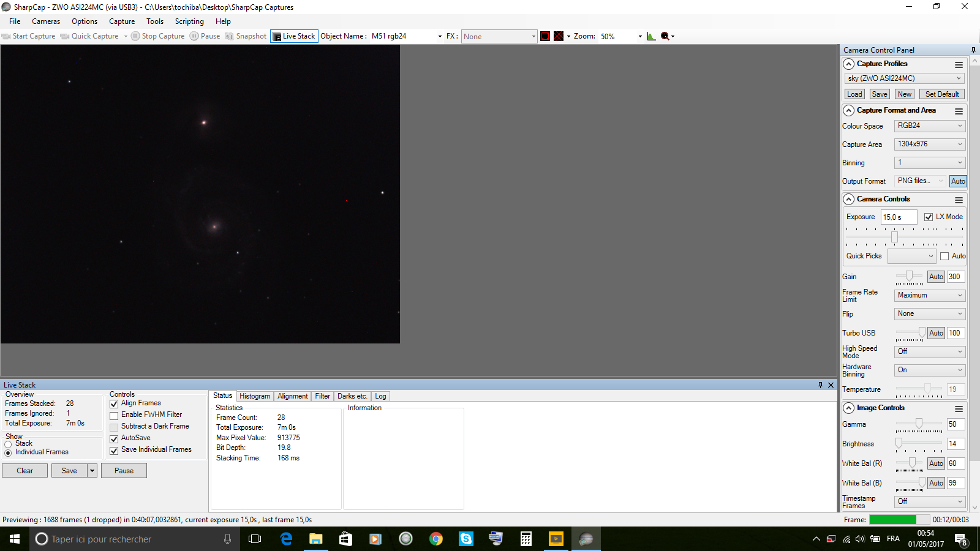980x551 pixels.
Task: Click the Brightness slider thumb
Action: pyautogui.click(x=899, y=443)
